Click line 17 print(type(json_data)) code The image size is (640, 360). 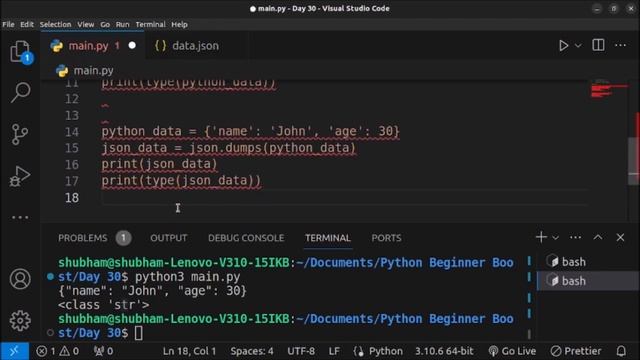click(181, 180)
